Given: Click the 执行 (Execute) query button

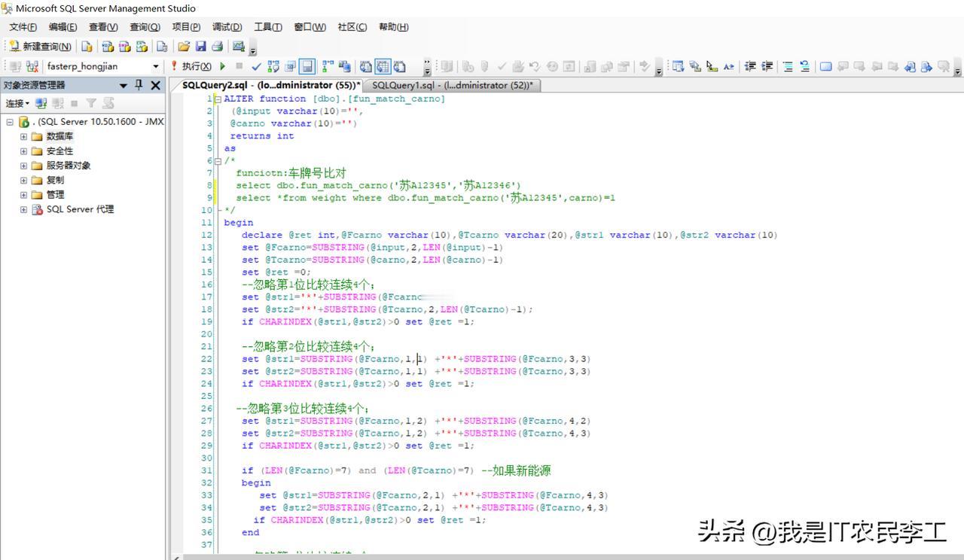Looking at the screenshot, I should pyautogui.click(x=191, y=66).
